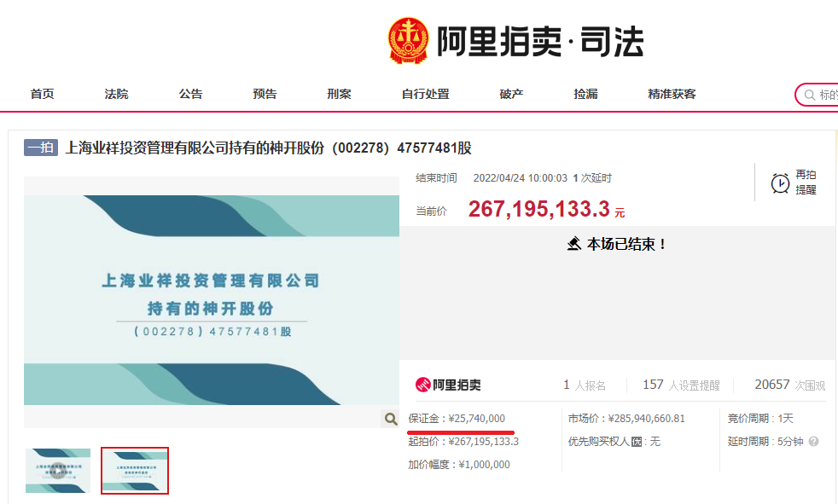Open the 刑案 navigation tab
Image resolution: width=838 pixels, height=504 pixels.
coord(340,94)
